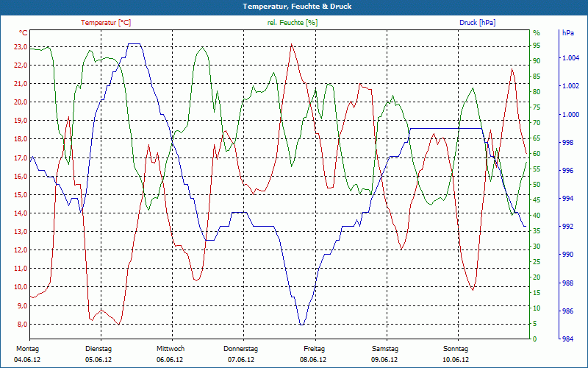Click the '95' humidity axis value
Viewport: 588px width, 368px height.
click(537, 46)
